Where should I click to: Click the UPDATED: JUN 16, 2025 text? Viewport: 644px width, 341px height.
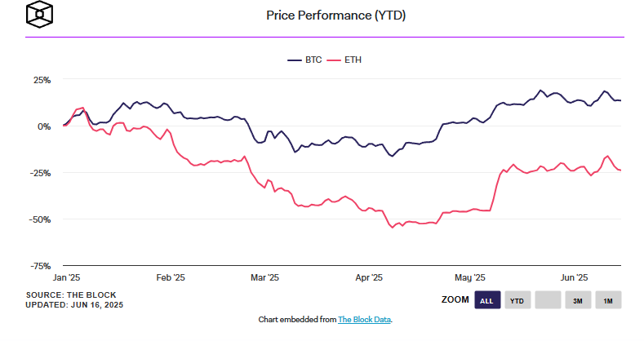click(x=73, y=304)
